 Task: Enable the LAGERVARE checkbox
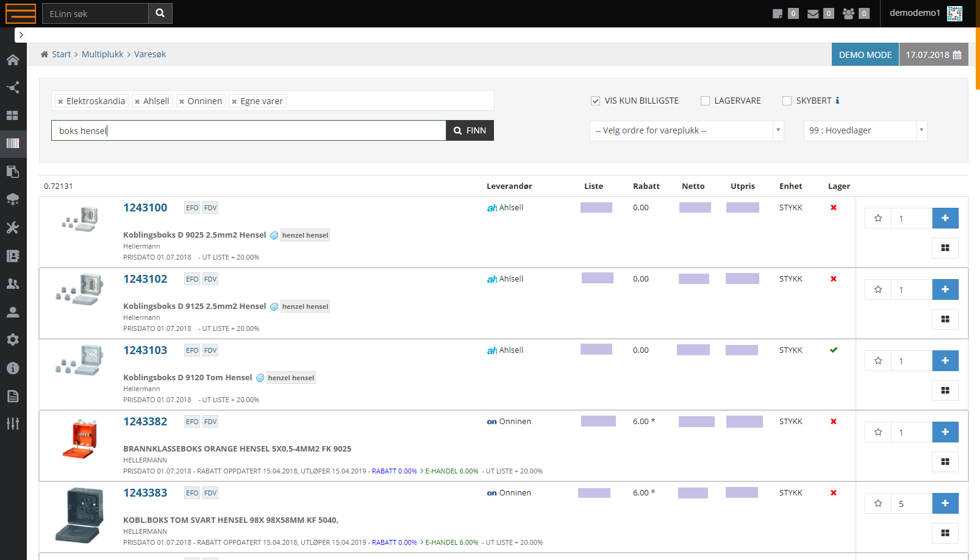(x=705, y=101)
